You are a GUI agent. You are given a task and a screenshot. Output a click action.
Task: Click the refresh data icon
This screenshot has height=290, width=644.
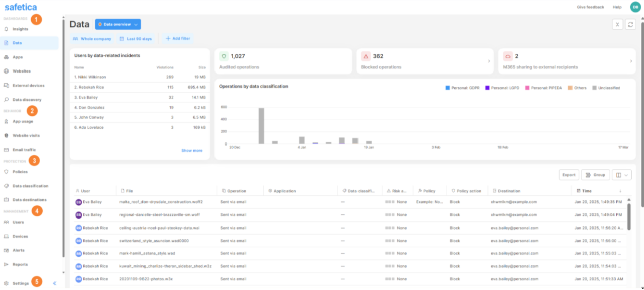pyautogui.click(x=630, y=24)
